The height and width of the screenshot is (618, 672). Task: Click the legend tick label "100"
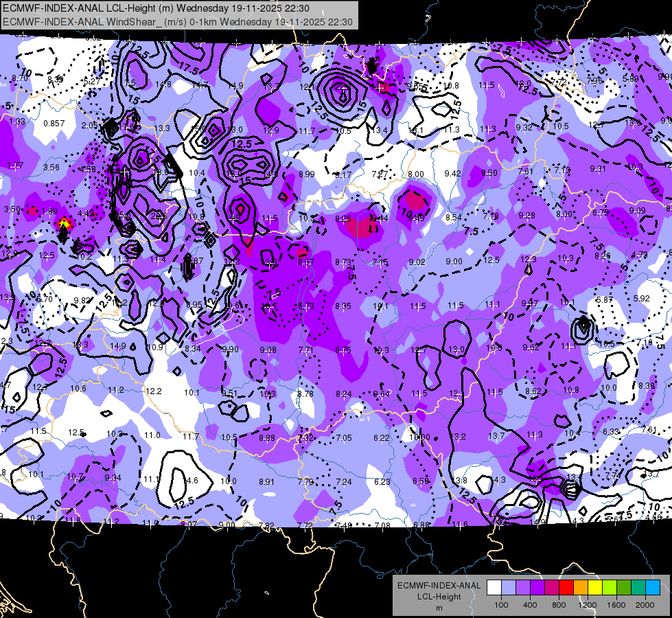501,605
